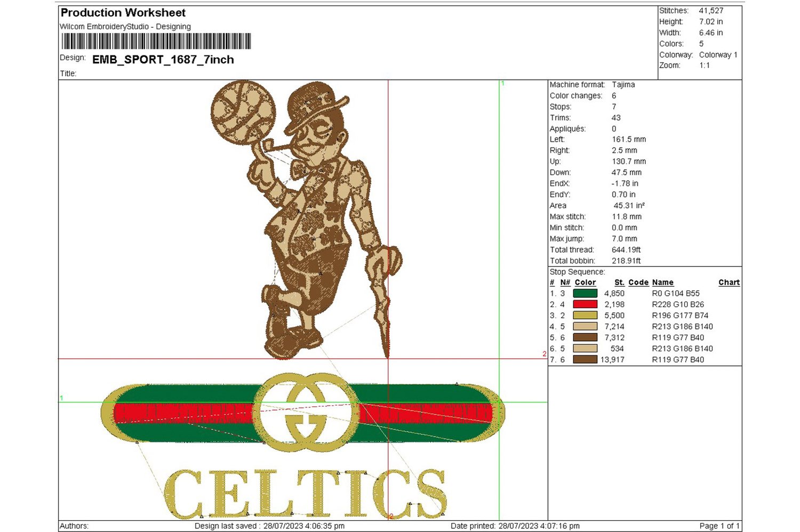The height and width of the screenshot is (532, 800).
Task: Click the 'Chart' column header
Action: click(x=729, y=283)
